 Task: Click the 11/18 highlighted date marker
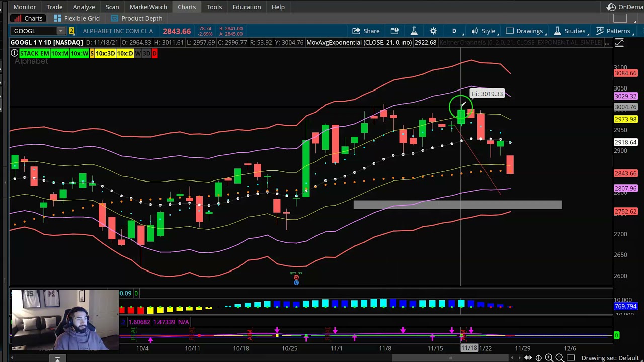point(469,348)
